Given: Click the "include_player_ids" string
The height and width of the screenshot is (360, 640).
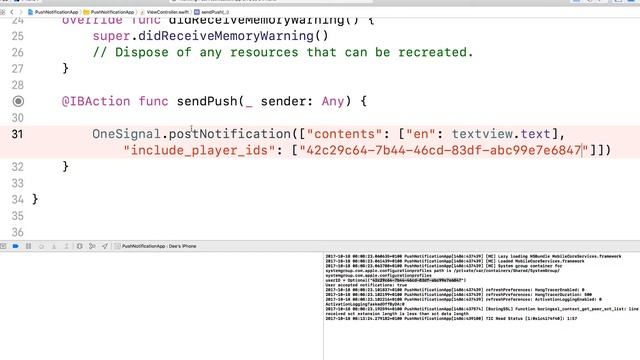Looking at the screenshot, I should (x=199, y=150).
